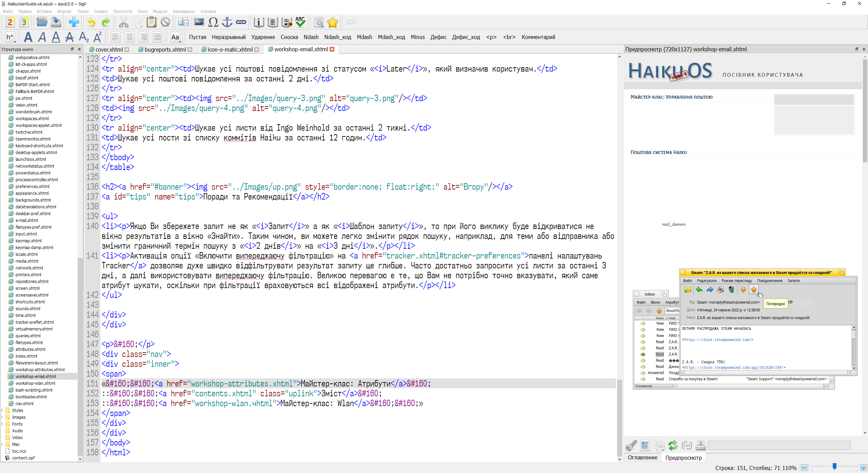Screen dimensions: 868x473
Task: Click the anchor insert ID icon
Action: click(227, 22)
